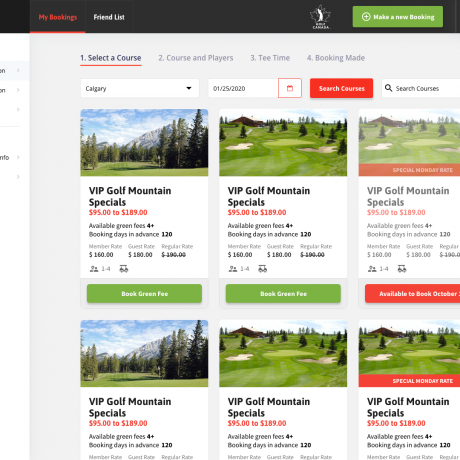Click plus icon in Make a new Booking

coord(366,17)
